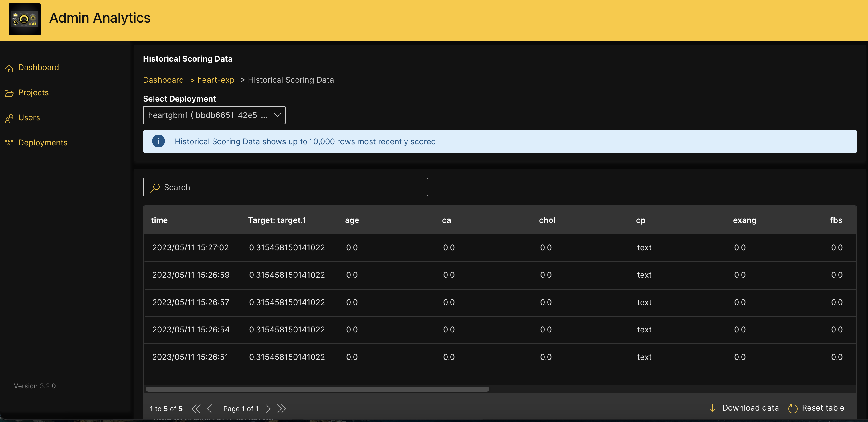Click the Deployments icon in sidebar

[9, 143]
